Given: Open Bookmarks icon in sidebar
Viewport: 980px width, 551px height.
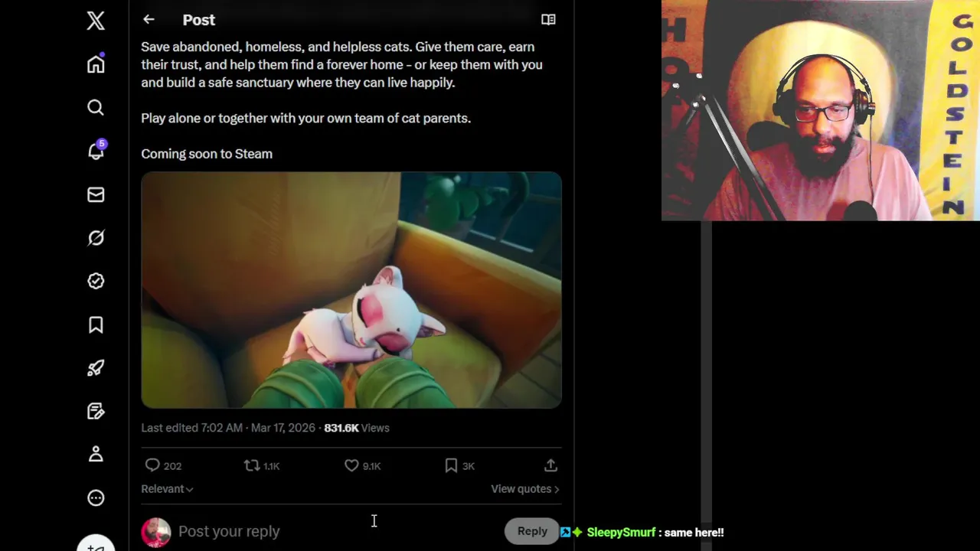Looking at the screenshot, I should (x=96, y=324).
